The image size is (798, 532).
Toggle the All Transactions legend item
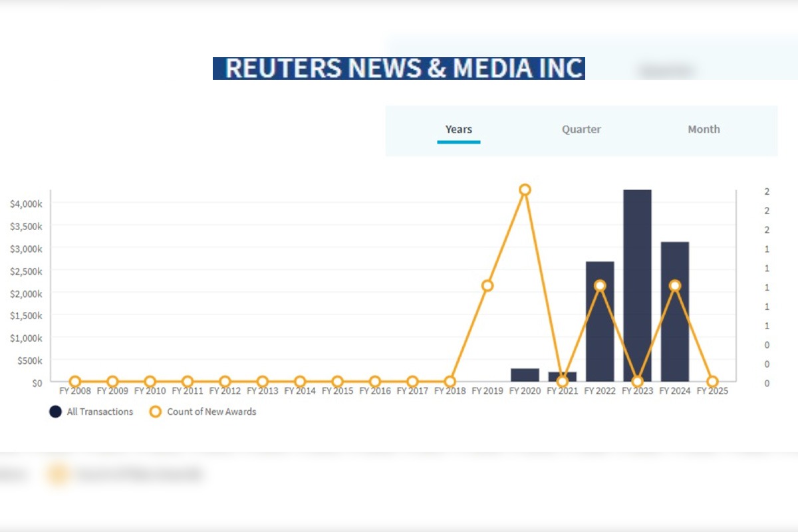click(x=92, y=412)
